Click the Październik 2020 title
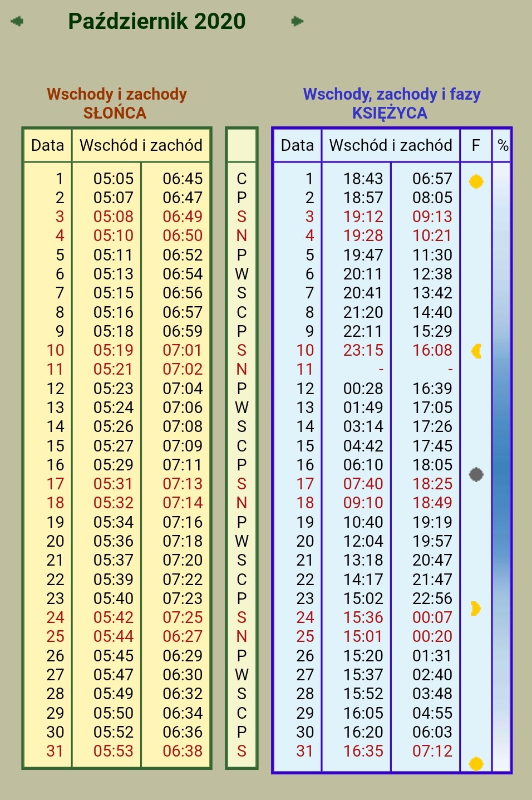Image resolution: width=532 pixels, height=800 pixels. (157, 21)
